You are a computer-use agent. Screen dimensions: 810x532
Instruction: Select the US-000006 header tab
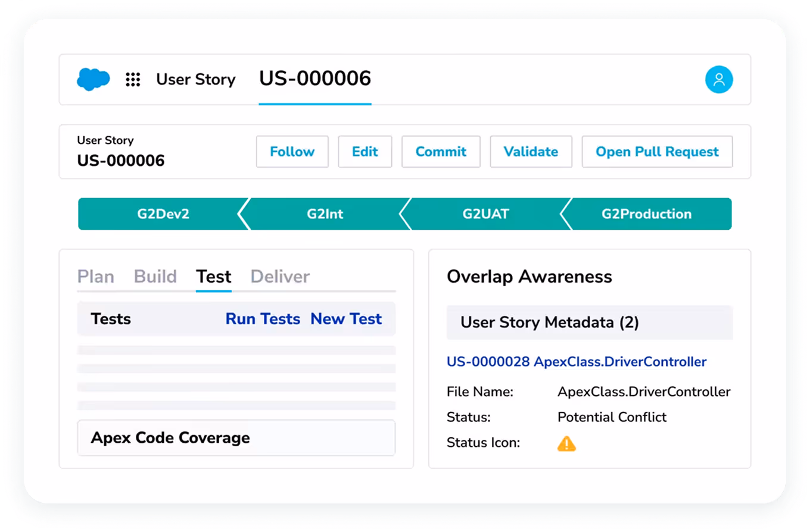coord(315,79)
